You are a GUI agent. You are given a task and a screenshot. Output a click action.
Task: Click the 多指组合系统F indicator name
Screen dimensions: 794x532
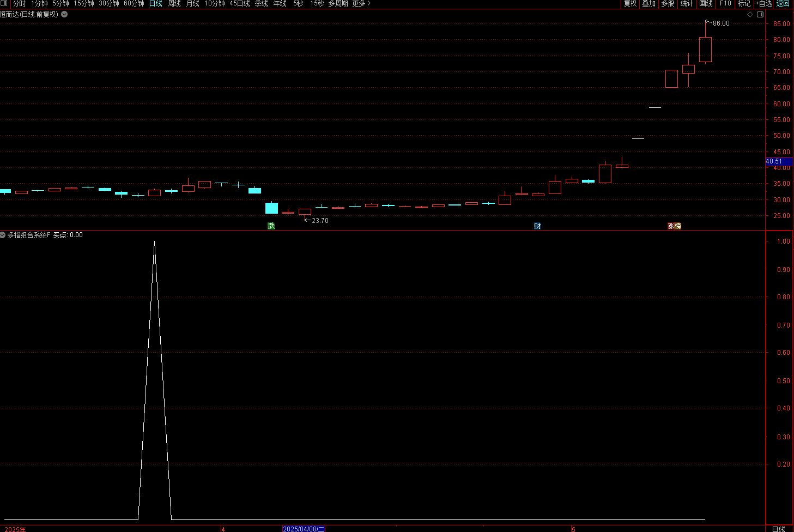coord(28,235)
